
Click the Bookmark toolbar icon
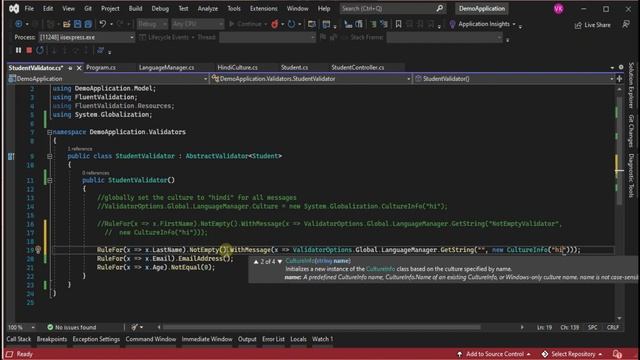click(x=398, y=24)
